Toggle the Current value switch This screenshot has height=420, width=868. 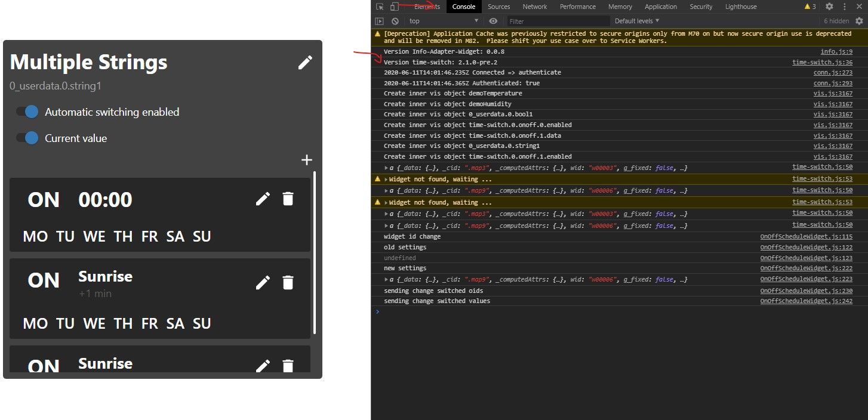[27, 138]
